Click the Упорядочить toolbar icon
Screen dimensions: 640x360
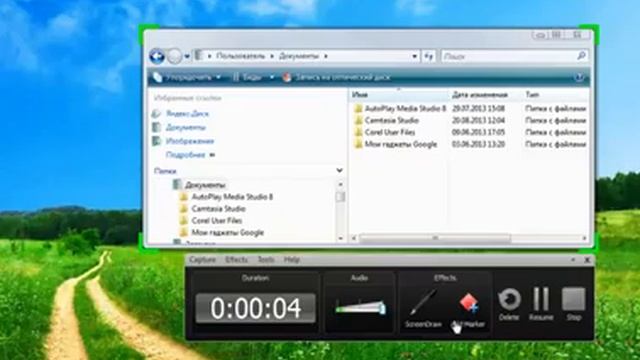(x=158, y=77)
